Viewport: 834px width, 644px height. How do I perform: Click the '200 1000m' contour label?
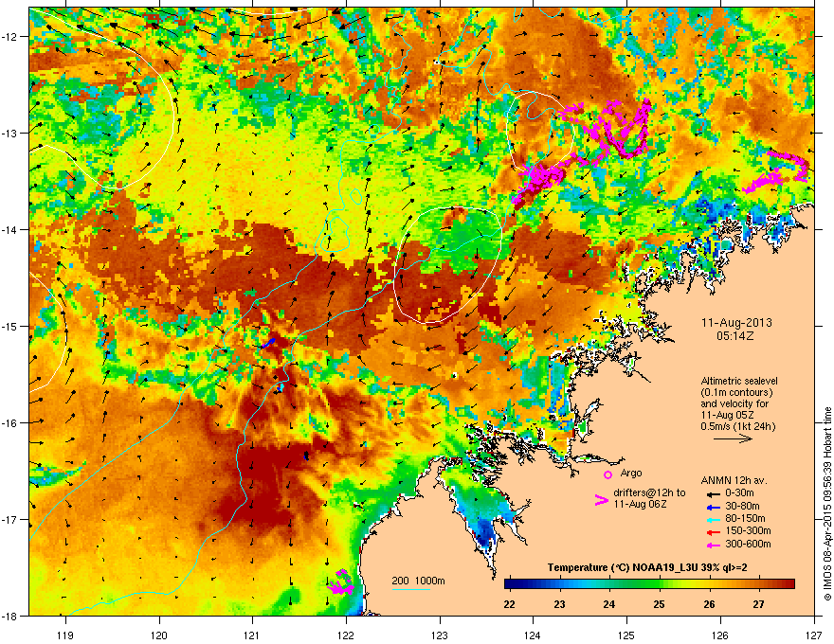tap(418, 581)
